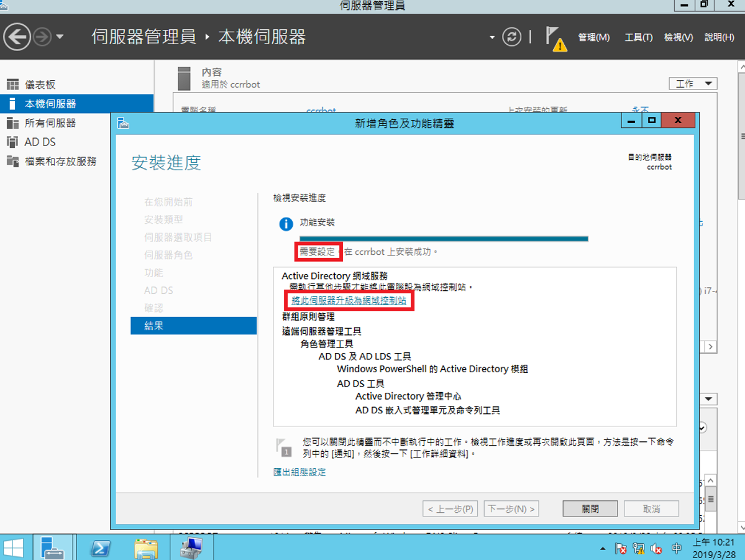This screenshot has height=560, width=745.
Task: Click the 儀表板 dashboard icon
Action: click(x=13, y=85)
